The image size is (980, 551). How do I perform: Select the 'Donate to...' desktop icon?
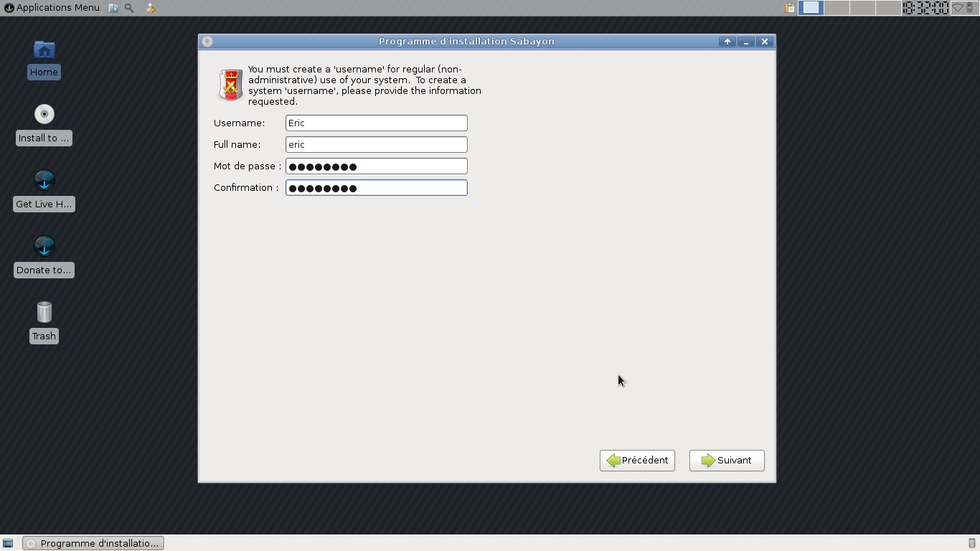[44, 247]
